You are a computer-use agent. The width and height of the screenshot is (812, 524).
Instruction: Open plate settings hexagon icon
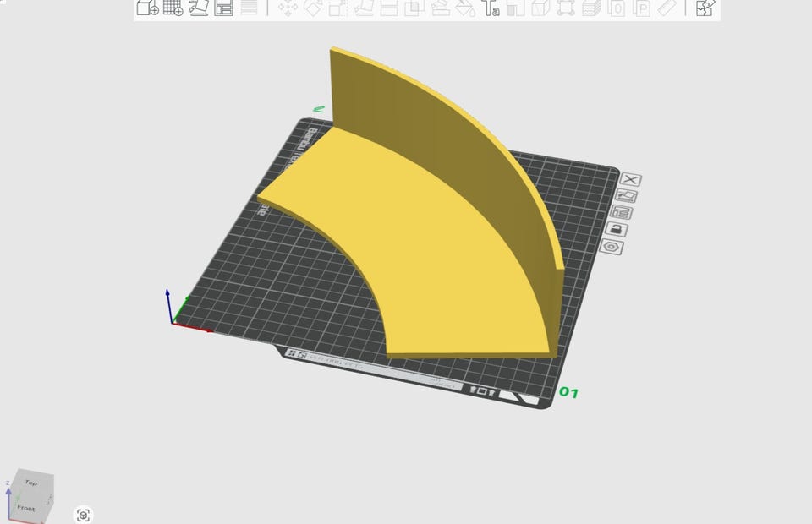click(x=612, y=247)
